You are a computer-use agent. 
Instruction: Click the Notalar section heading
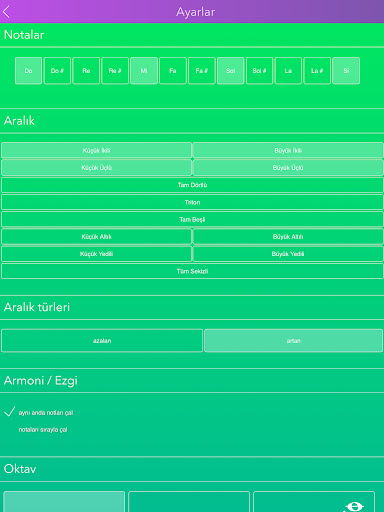pyautogui.click(x=24, y=35)
